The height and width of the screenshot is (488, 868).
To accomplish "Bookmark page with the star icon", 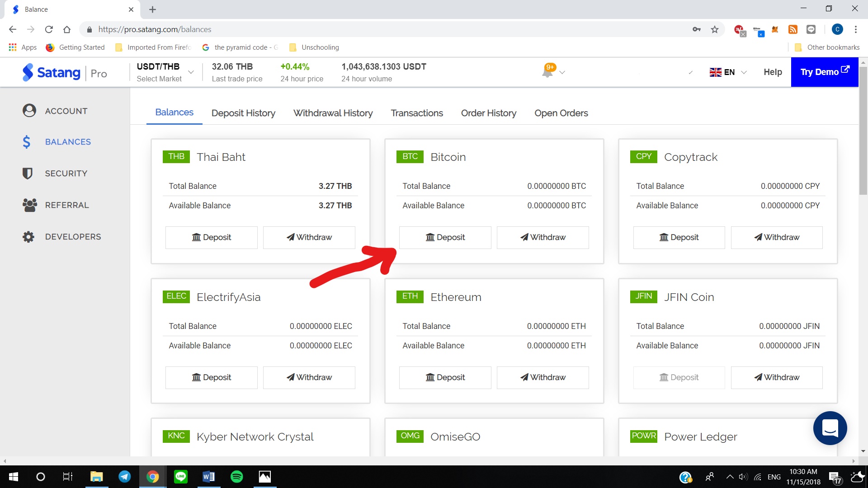I will (715, 29).
